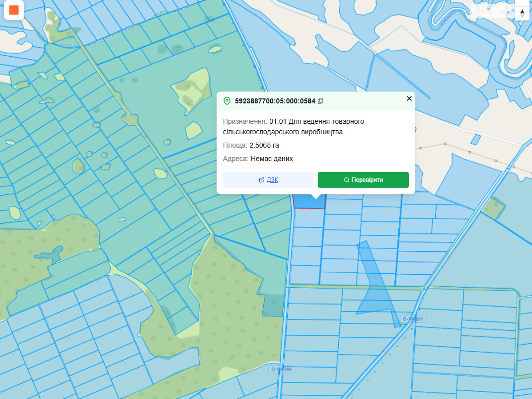
Task: Click the cadastral number 5923887700:05:000:0584
Action: 275,101
